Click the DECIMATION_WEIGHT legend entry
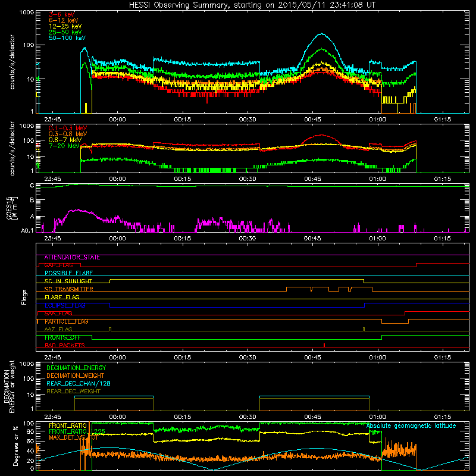476x476 pixels. [x=76, y=376]
